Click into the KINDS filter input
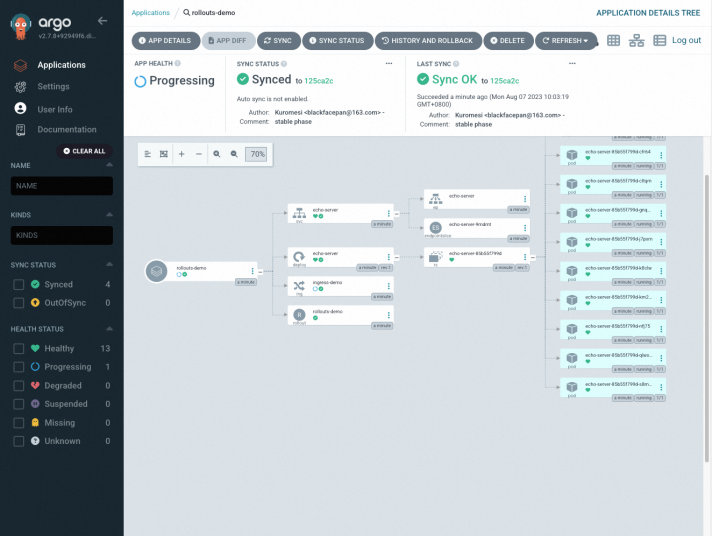This screenshot has height=536, width=712. coord(62,235)
